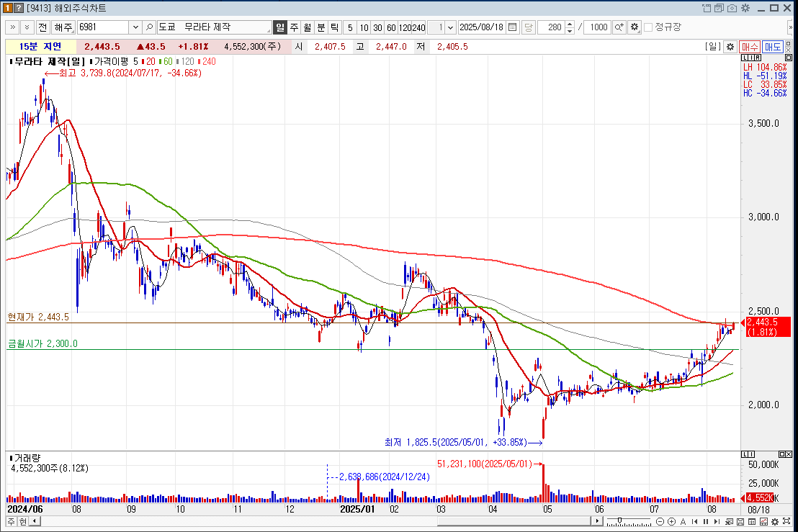Viewport: 798px width, 532px height.
Task: Click the camera screenshot icon in title bar
Action: [732, 8]
